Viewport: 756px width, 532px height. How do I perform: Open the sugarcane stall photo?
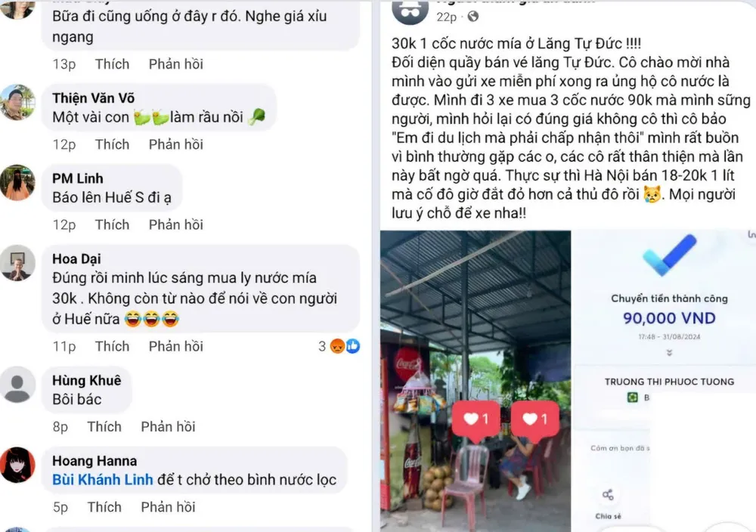pyautogui.click(x=476, y=381)
